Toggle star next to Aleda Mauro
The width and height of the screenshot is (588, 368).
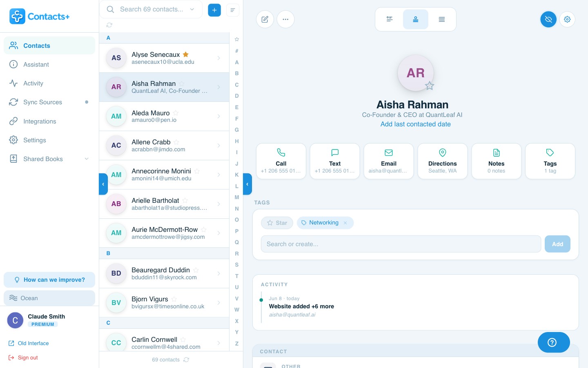[x=176, y=113]
